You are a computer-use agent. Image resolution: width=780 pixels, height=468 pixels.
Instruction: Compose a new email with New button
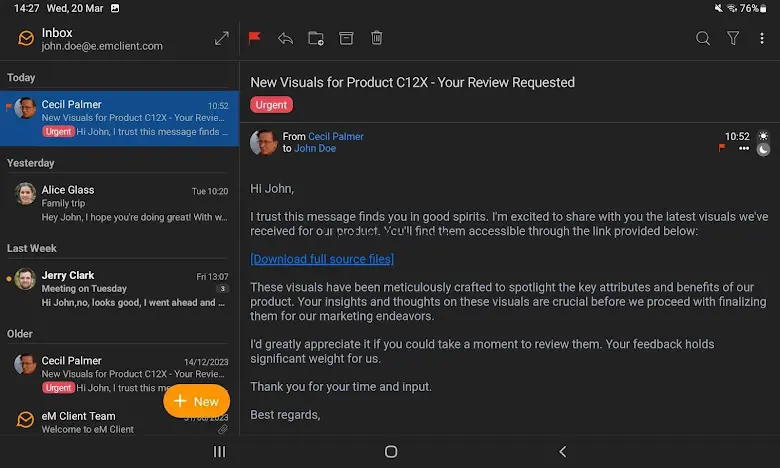coord(197,401)
